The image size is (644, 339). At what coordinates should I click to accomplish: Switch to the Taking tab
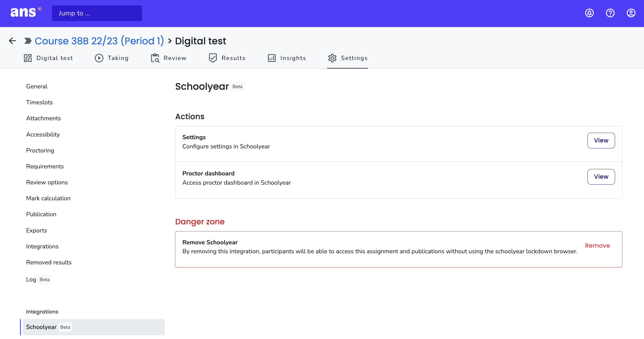[112, 58]
